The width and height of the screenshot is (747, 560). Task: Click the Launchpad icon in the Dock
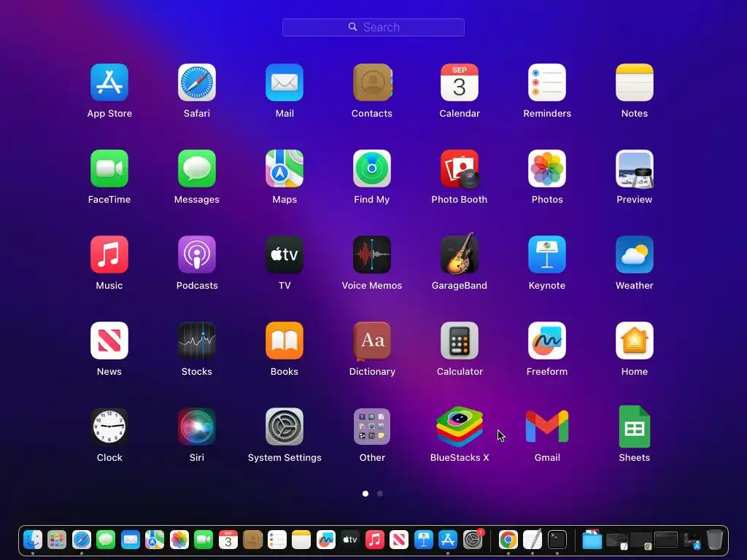click(x=57, y=540)
